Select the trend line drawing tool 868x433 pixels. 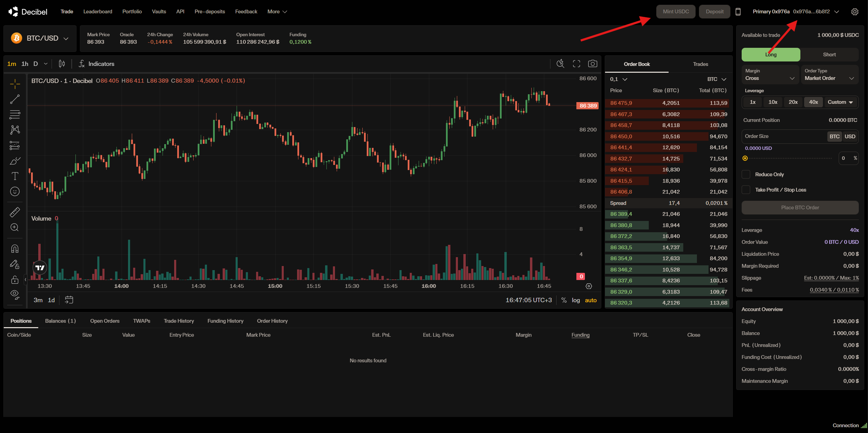point(15,99)
